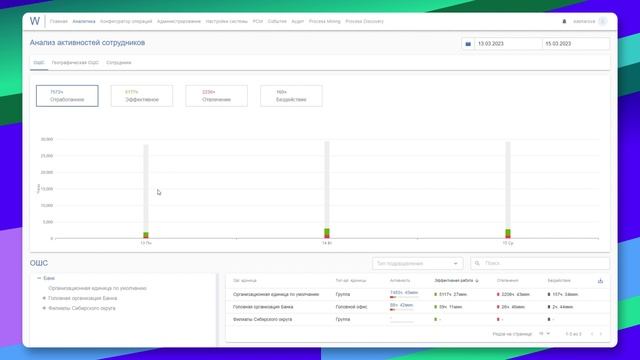This screenshot has height=360, width=640.
Task: Open the Аудит menu item
Action: point(298,21)
